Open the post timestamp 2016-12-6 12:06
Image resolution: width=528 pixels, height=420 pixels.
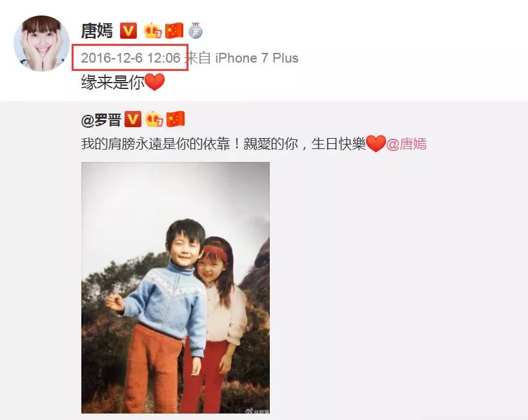(130, 58)
